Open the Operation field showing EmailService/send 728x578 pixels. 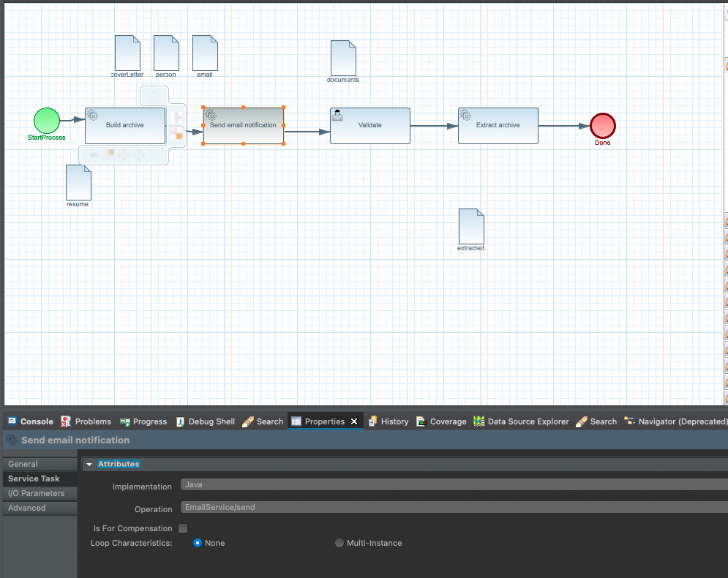[x=452, y=507]
